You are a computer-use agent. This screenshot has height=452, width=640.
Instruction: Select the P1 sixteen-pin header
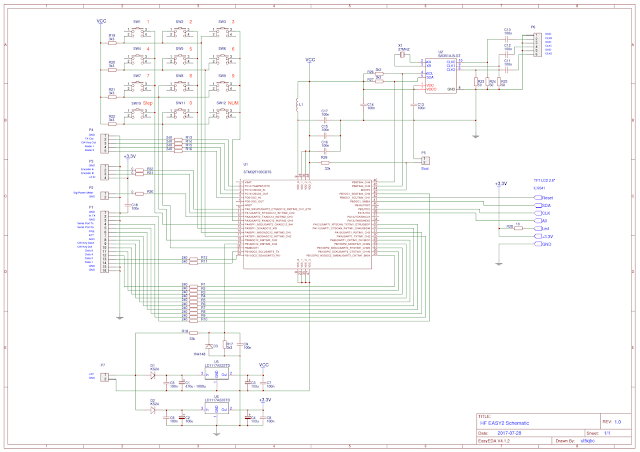(104, 241)
